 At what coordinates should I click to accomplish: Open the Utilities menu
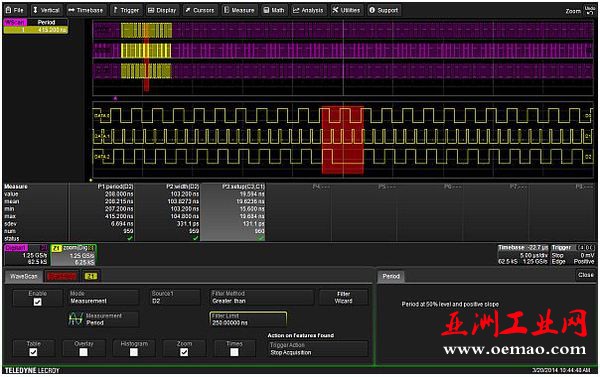point(346,10)
